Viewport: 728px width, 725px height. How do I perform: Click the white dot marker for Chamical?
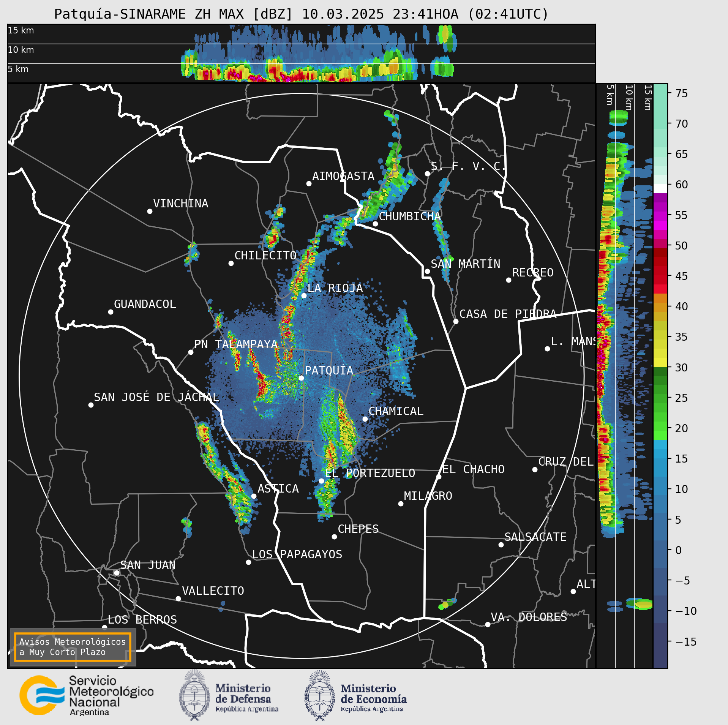pos(365,419)
